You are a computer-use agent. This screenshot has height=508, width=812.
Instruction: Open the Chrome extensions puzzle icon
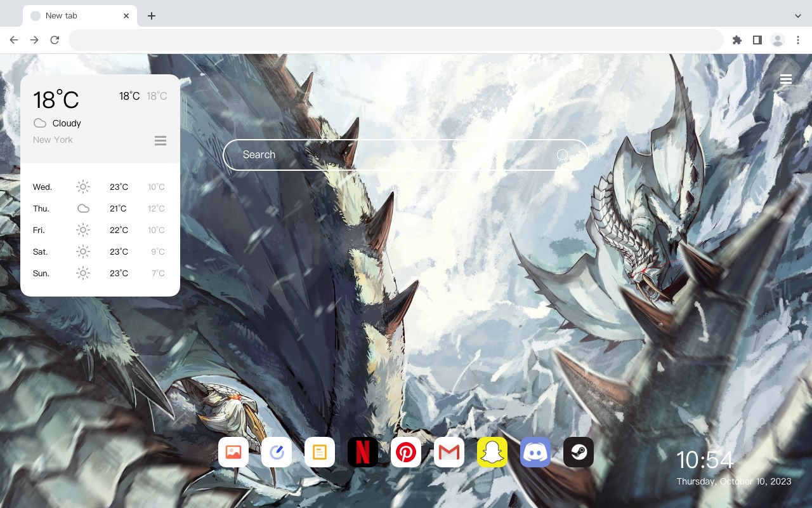point(737,40)
